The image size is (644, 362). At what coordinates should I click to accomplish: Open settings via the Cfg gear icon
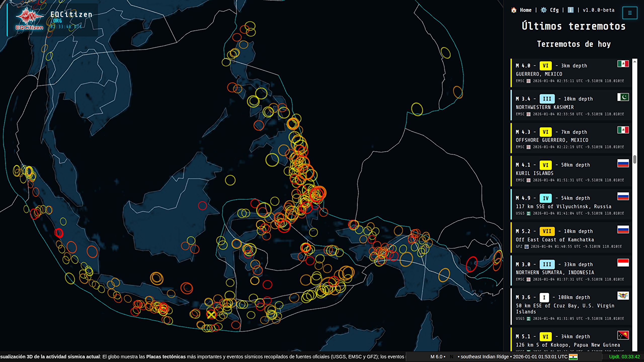point(543,10)
